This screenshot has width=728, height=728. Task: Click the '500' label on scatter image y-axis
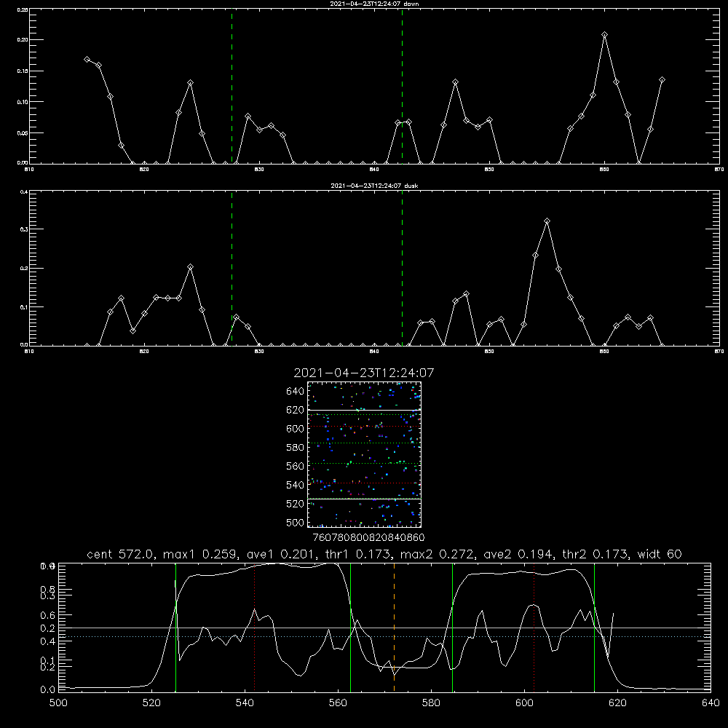[x=295, y=523]
